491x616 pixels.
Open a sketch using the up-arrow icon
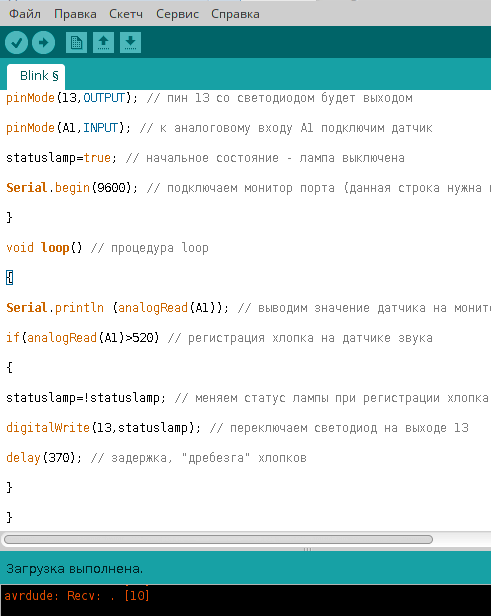[x=103, y=42]
